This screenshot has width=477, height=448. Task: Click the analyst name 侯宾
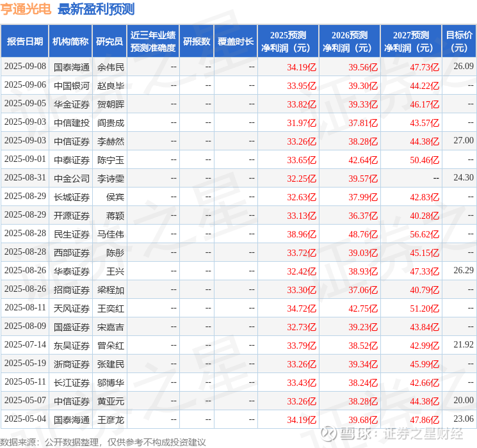[x=115, y=196]
